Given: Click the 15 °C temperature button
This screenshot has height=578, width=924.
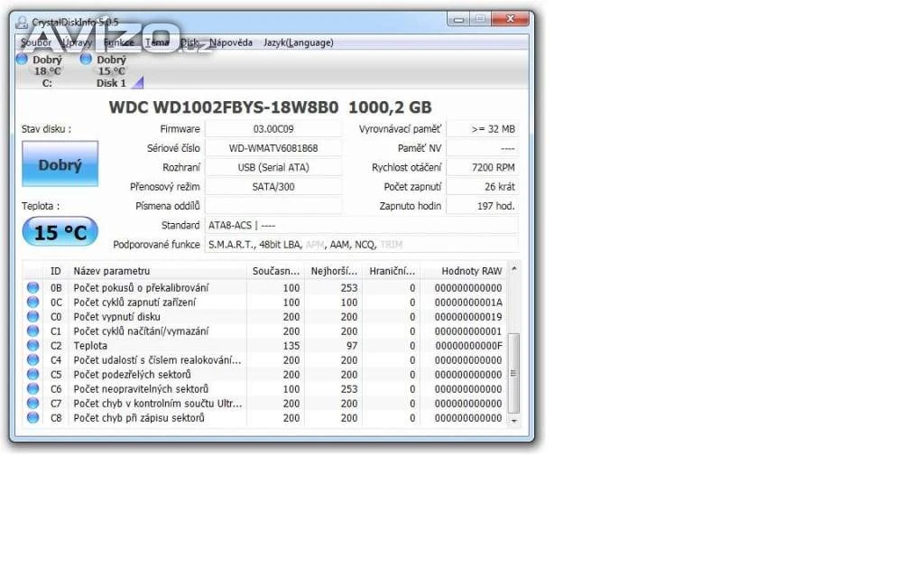Looking at the screenshot, I should click(x=60, y=232).
